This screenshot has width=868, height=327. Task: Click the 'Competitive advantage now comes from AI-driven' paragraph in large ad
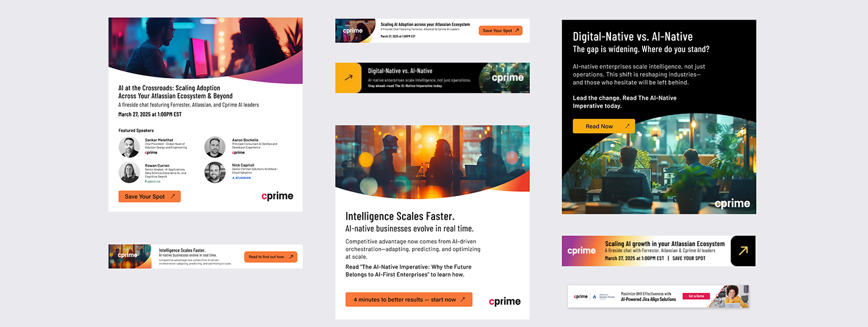click(x=413, y=249)
